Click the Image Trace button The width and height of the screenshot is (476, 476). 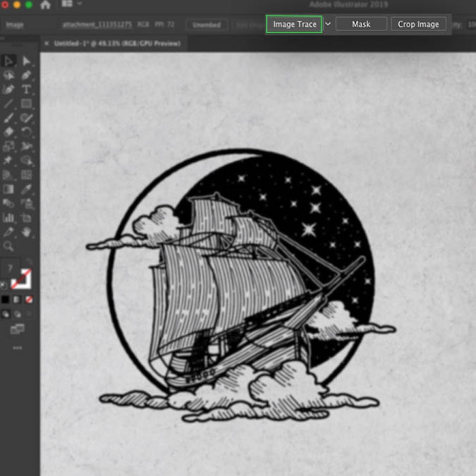(294, 24)
